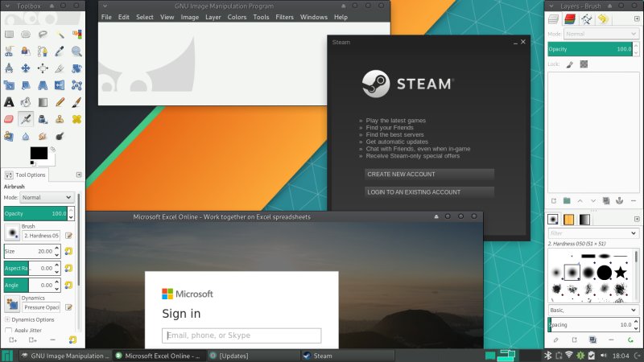Select the Perspective tool
The image size is (644, 362).
pos(43,85)
